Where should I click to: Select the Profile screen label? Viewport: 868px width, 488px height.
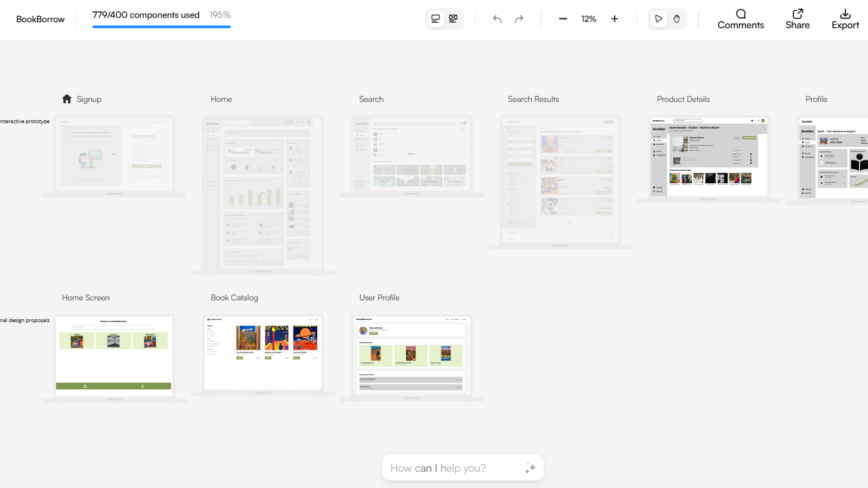tap(816, 99)
